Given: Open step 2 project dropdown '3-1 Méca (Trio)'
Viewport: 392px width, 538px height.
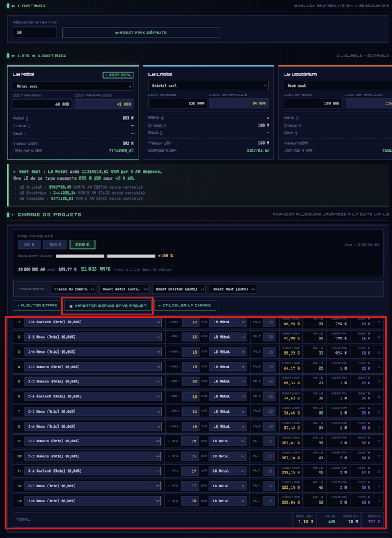Looking at the screenshot, I should tap(94, 337).
